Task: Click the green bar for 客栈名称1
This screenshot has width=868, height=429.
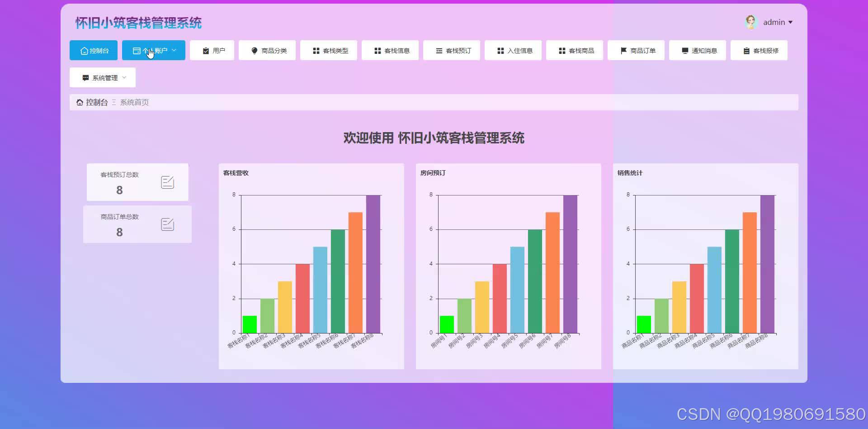Action: point(249,324)
